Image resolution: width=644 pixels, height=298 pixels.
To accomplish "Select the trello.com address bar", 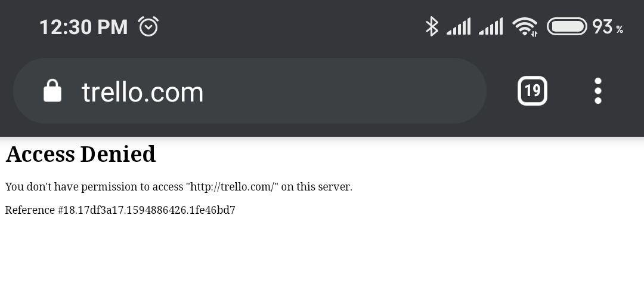I will pyautogui.click(x=250, y=91).
